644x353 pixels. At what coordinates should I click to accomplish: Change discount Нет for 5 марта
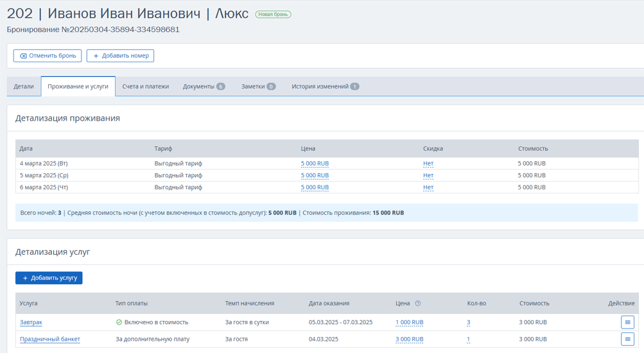pyautogui.click(x=428, y=175)
